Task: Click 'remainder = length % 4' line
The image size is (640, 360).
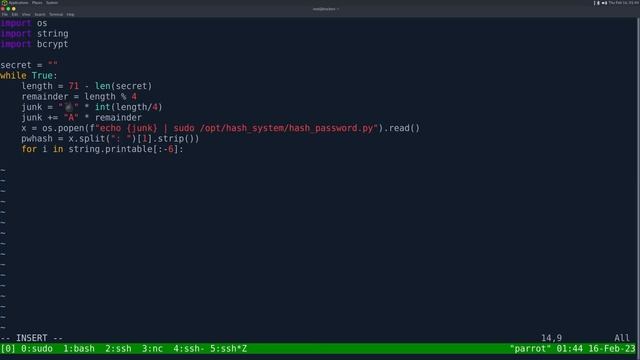Action: coord(79,97)
